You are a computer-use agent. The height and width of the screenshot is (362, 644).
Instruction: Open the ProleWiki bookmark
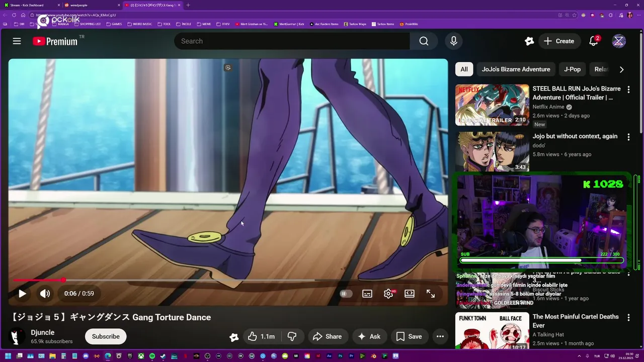409,24
